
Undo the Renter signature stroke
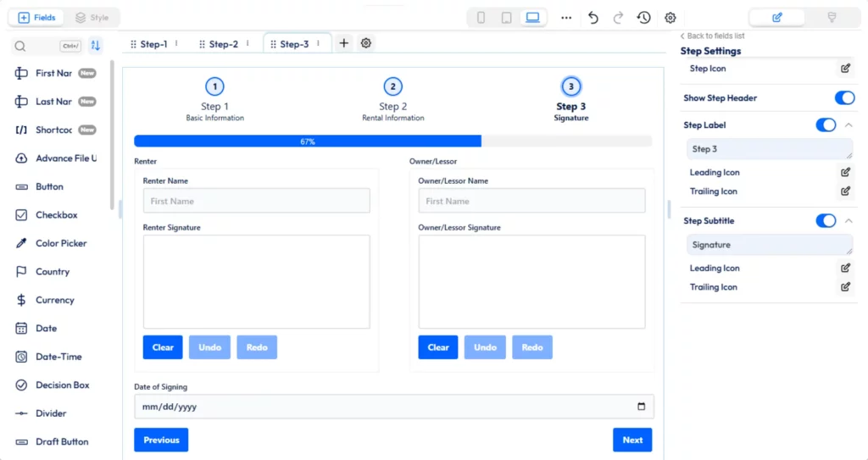click(x=210, y=347)
